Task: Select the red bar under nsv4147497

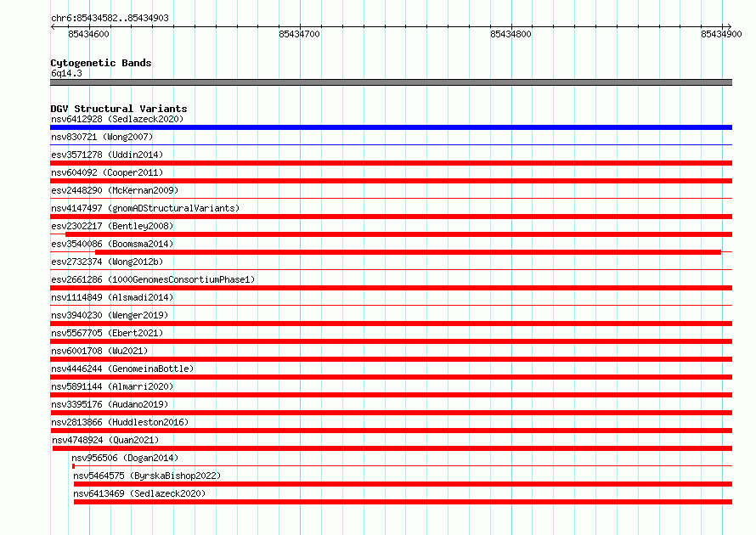Action: [391, 217]
